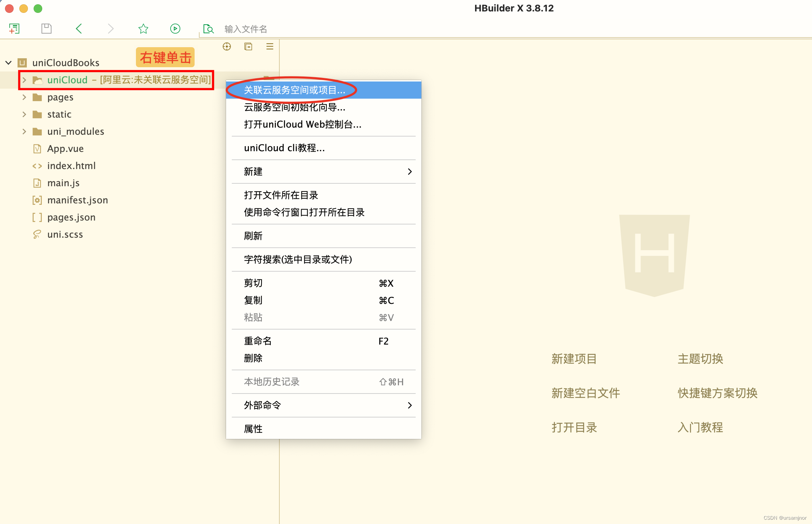
Task: Click the file search icon
Action: point(208,29)
